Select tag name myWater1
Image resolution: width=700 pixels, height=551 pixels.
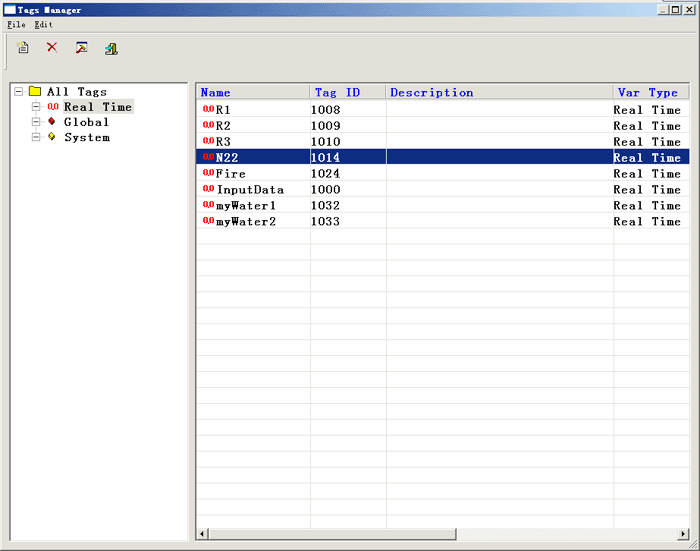pyautogui.click(x=246, y=205)
